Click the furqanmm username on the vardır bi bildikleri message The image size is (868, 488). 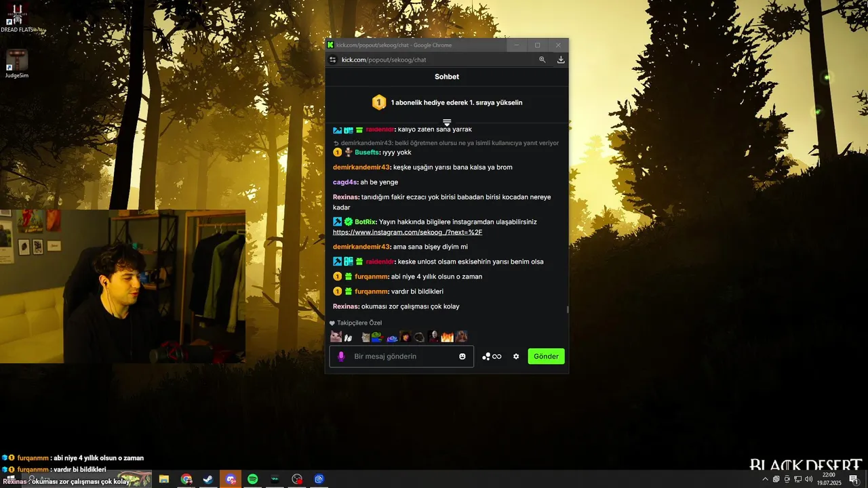pos(371,291)
